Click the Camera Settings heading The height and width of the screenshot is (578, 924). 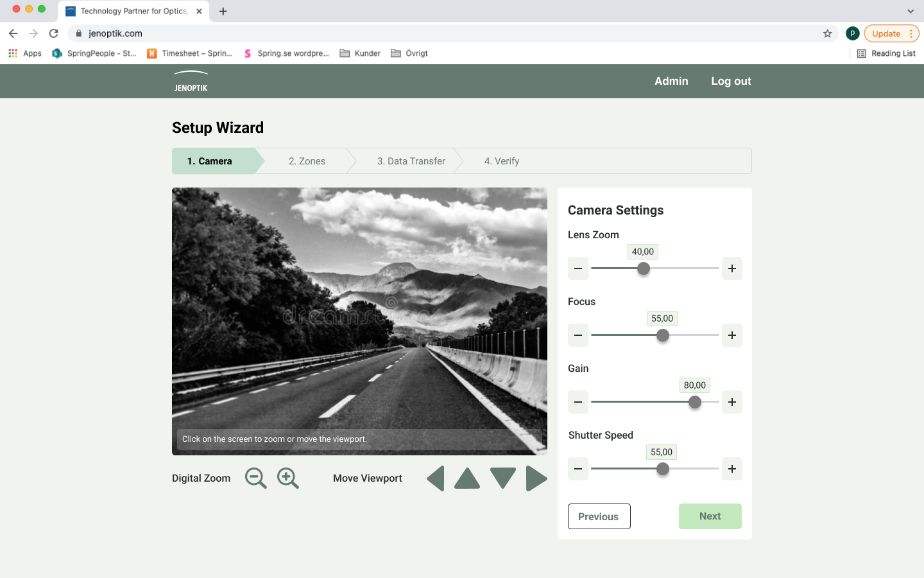click(x=616, y=210)
